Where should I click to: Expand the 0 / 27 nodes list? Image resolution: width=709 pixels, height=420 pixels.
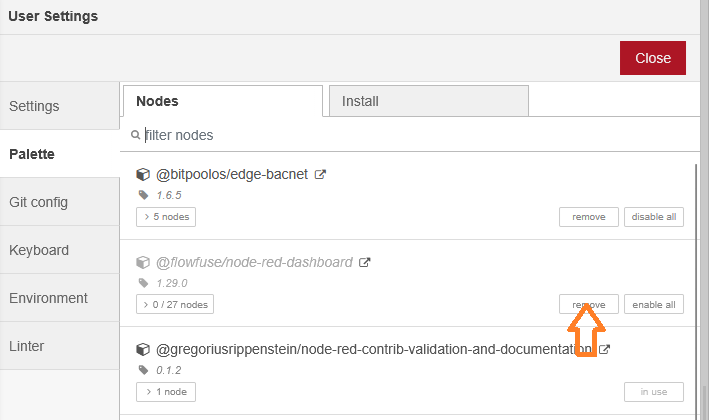coord(175,305)
